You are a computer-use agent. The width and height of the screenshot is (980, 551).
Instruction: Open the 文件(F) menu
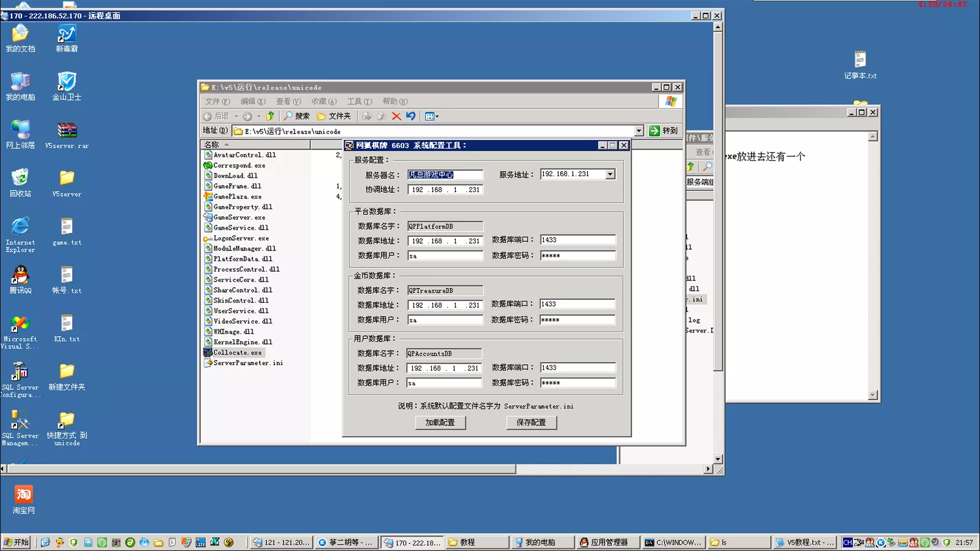(x=217, y=102)
